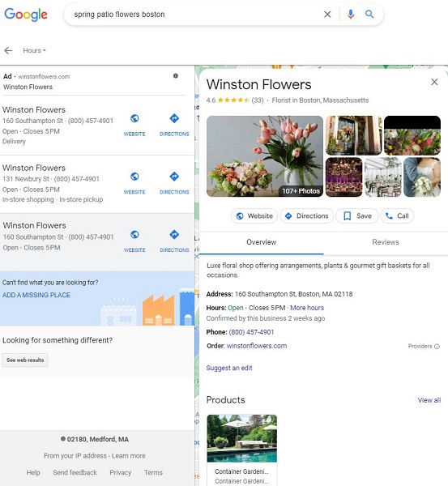Switch to the Reviews tab
Screen dimensions: 448x486
point(386,242)
